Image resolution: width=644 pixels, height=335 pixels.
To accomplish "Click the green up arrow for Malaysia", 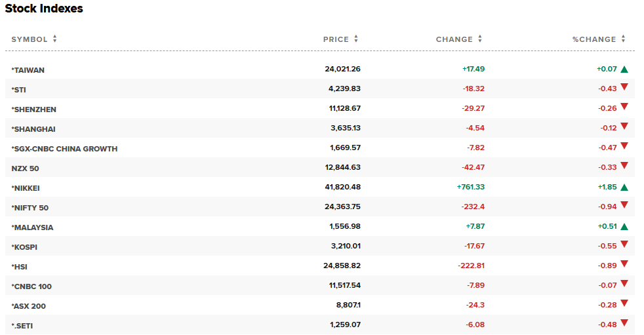I will pos(624,227).
